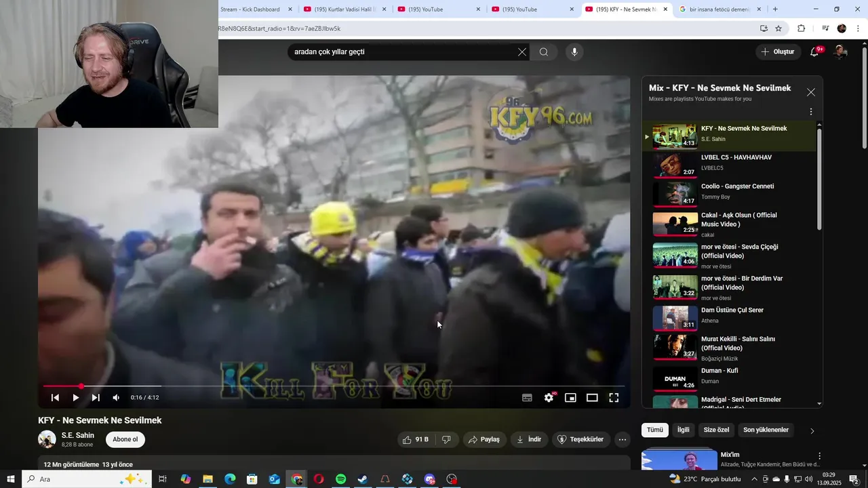868x488 pixels.
Task: Clear the search box text
Action: point(522,52)
